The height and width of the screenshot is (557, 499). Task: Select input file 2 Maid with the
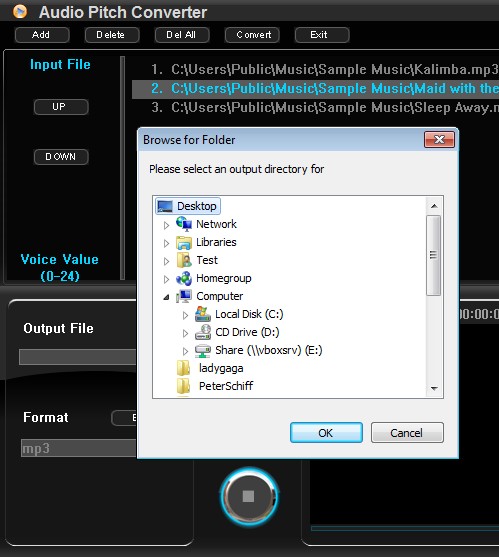tap(315, 89)
